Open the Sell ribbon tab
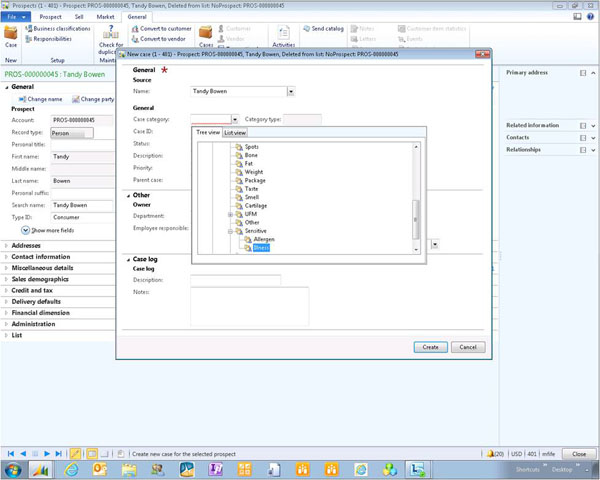Screen dimensions: 600x480 click(79, 17)
